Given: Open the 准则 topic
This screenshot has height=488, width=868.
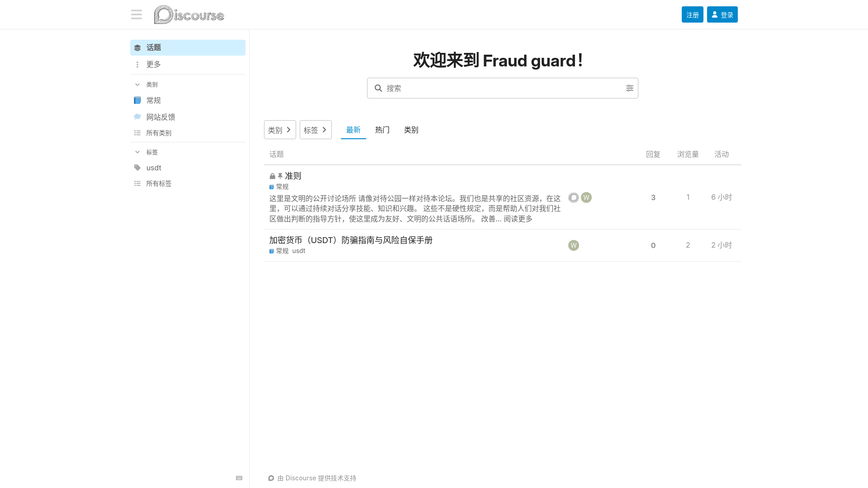Looking at the screenshot, I should [x=293, y=176].
